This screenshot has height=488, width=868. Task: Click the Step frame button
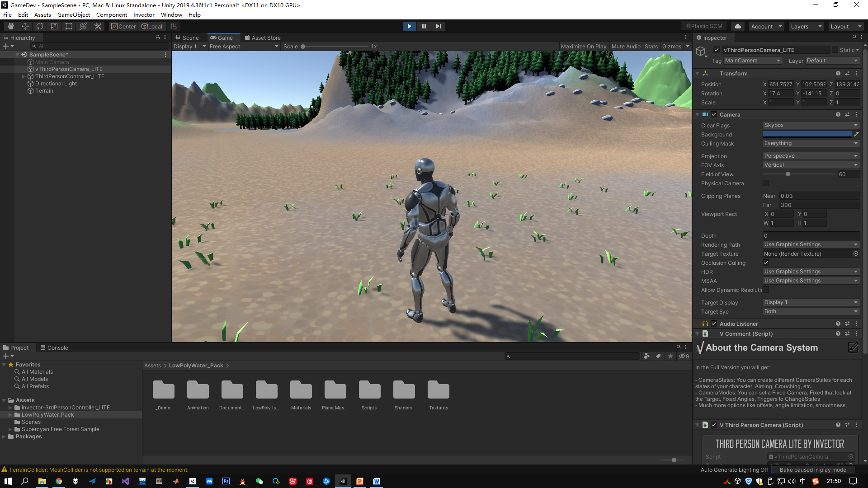pos(438,26)
